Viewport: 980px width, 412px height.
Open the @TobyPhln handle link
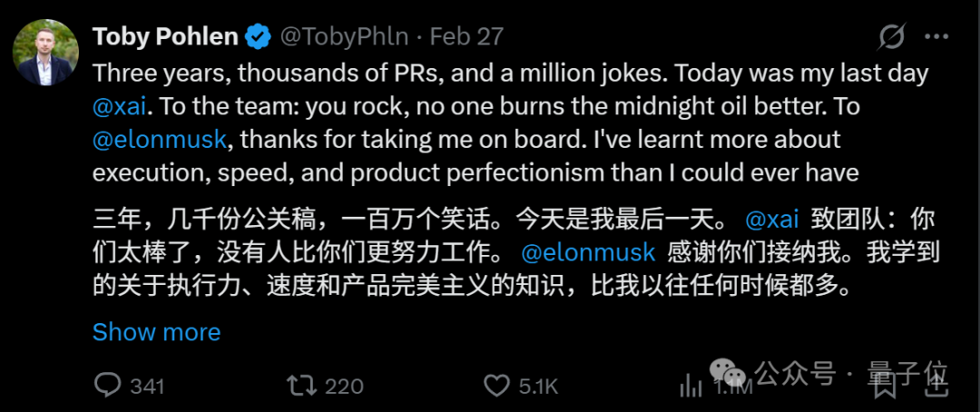point(345,37)
